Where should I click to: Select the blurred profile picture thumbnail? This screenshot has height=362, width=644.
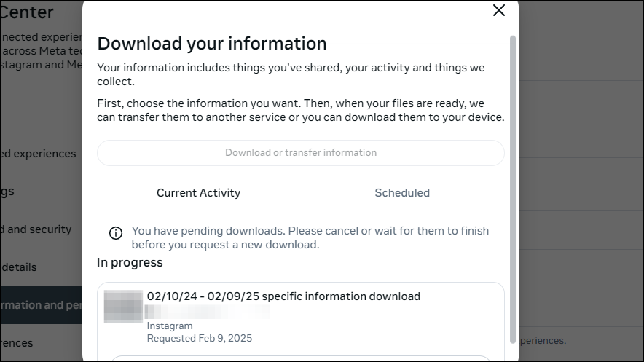pos(123,307)
